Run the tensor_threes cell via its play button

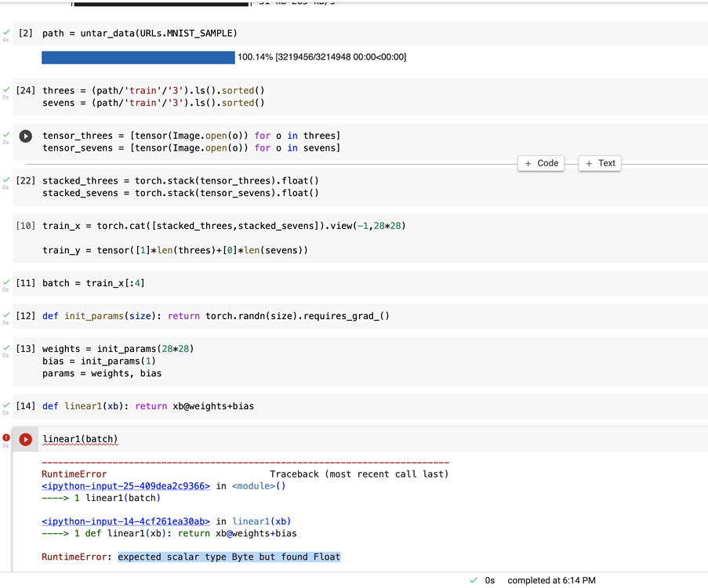tap(26, 136)
